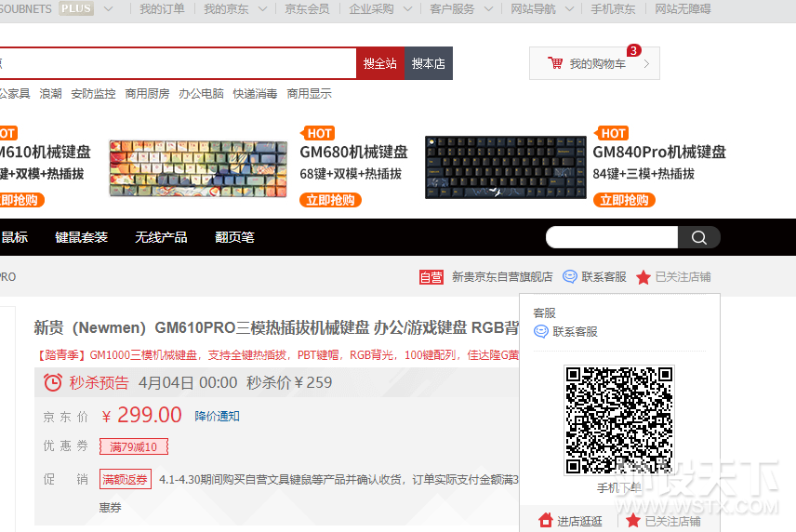Click the 满额返券 promotion tag

[126, 479]
